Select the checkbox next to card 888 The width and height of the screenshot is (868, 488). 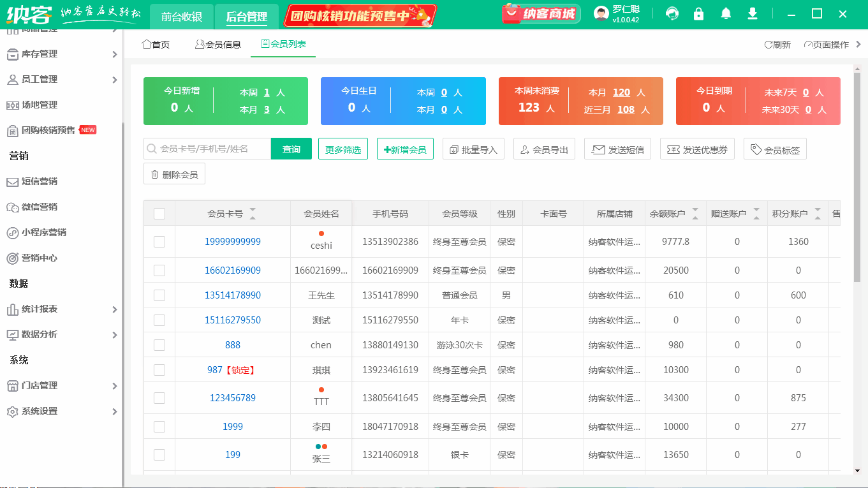point(159,344)
